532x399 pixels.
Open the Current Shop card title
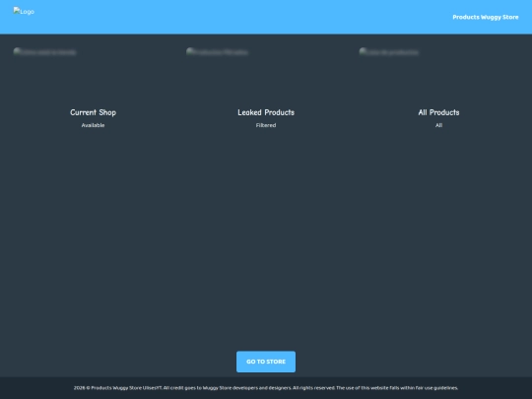point(93,112)
